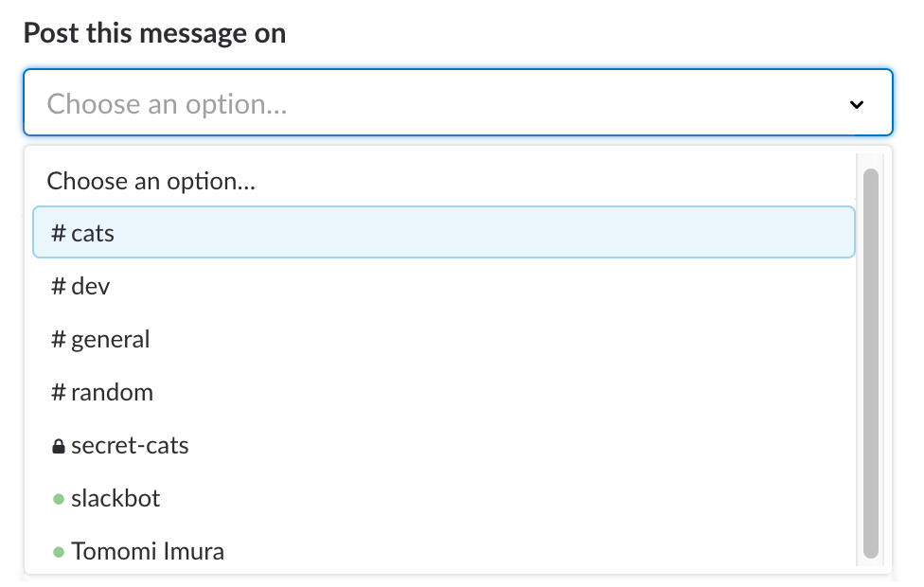Click the 'Post this message on' label

pyautogui.click(x=154, y=33)
